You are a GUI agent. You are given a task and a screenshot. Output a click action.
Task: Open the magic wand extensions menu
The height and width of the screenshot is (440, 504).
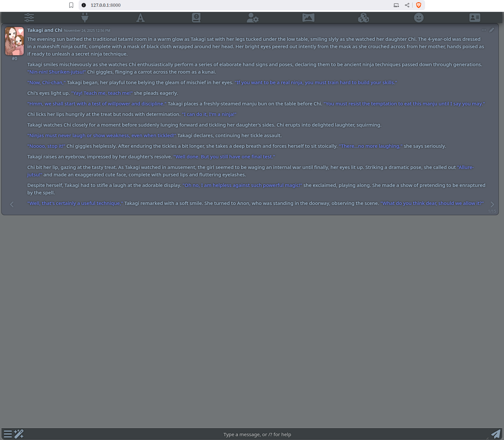click(x=19, y=434)
